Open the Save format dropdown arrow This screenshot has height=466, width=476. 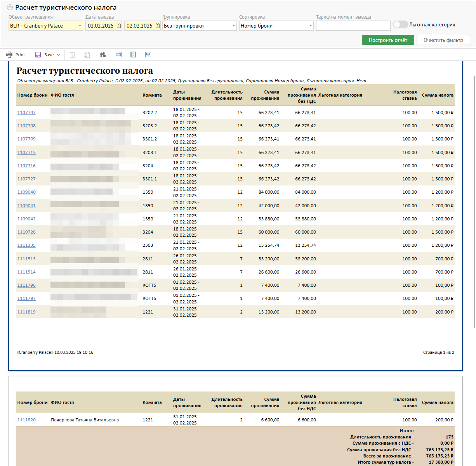59,55
